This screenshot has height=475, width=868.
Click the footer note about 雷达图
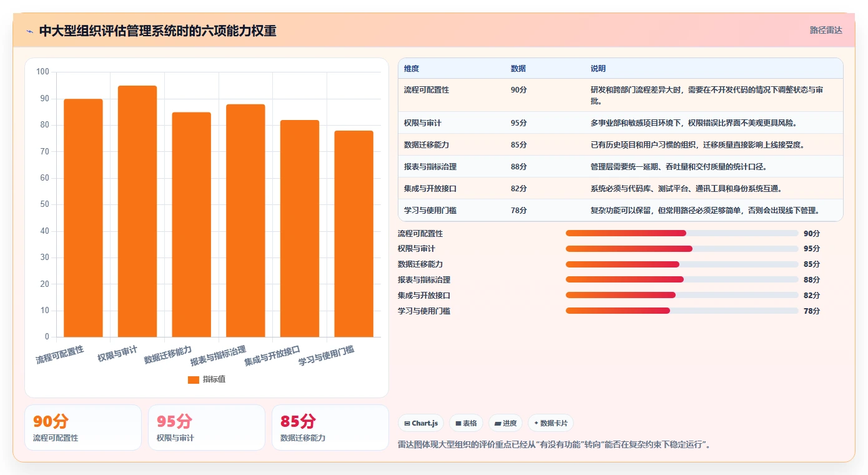tap(556, 445)
